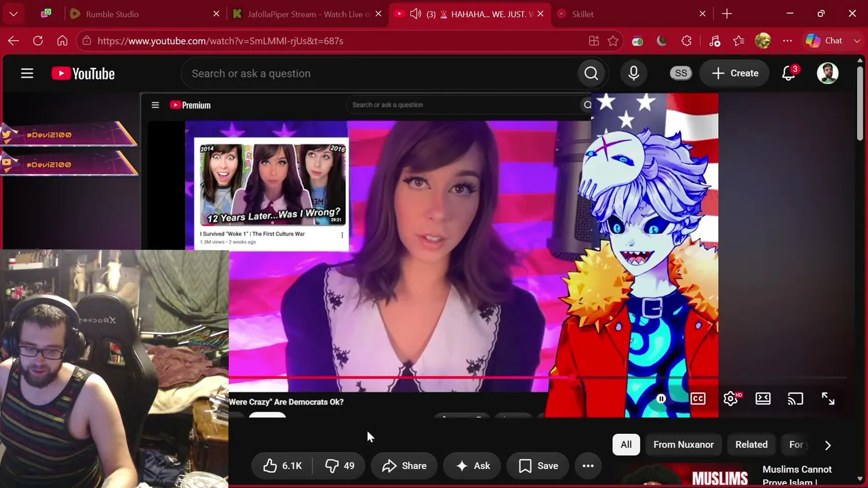Image resolution: width=868 pixels, height=488 pixels.
Task: Click the crescent moon toolbar extension icon
Action: (662, 41)
